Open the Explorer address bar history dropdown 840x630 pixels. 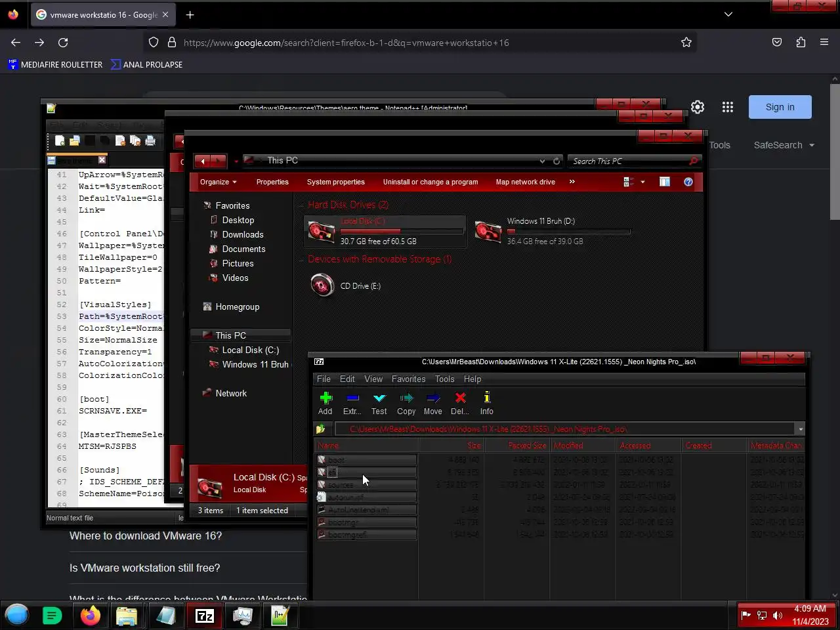click(542, 161)
